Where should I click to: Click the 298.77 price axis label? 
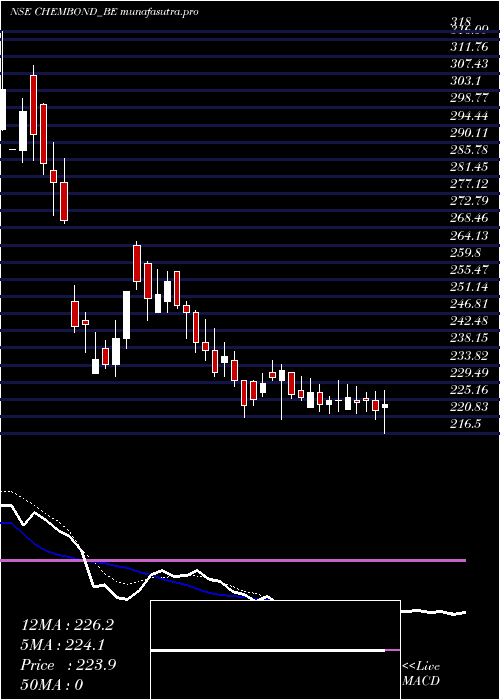[x=469, y=98]
